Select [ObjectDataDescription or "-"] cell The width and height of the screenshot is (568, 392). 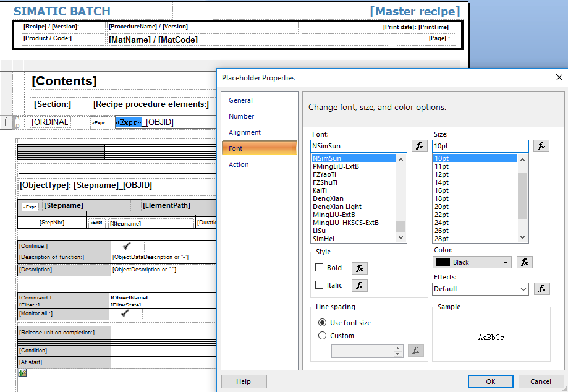point(150,257)
